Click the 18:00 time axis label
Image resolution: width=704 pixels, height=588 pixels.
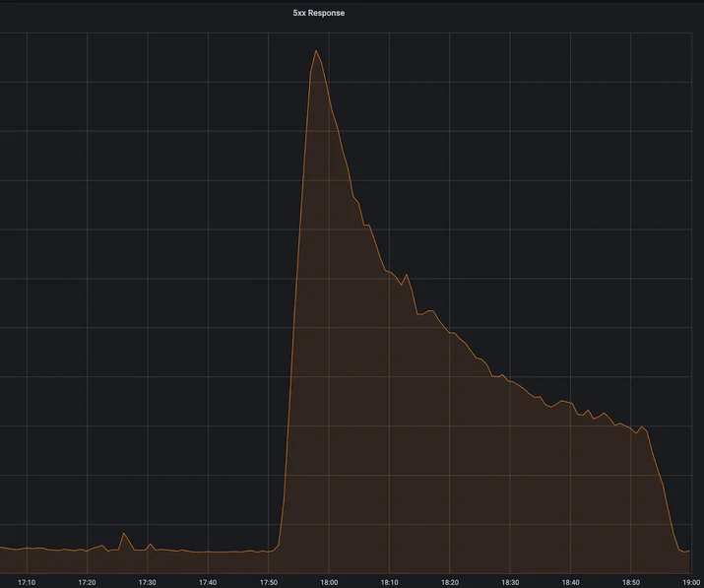329,583
